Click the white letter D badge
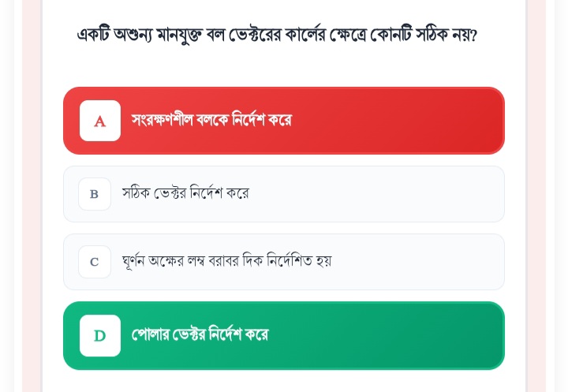 click(x=100, y=335)
